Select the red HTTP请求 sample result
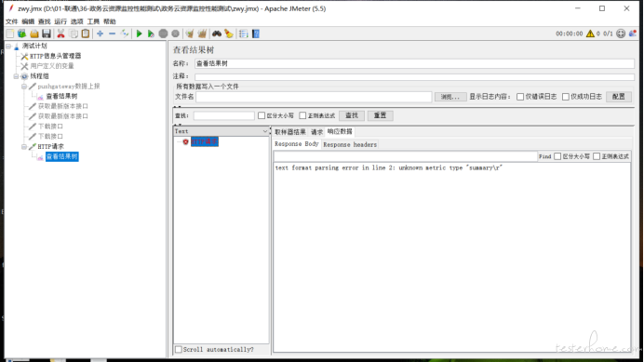Viewport: 644px width, 362px height. tap(204, 141)
